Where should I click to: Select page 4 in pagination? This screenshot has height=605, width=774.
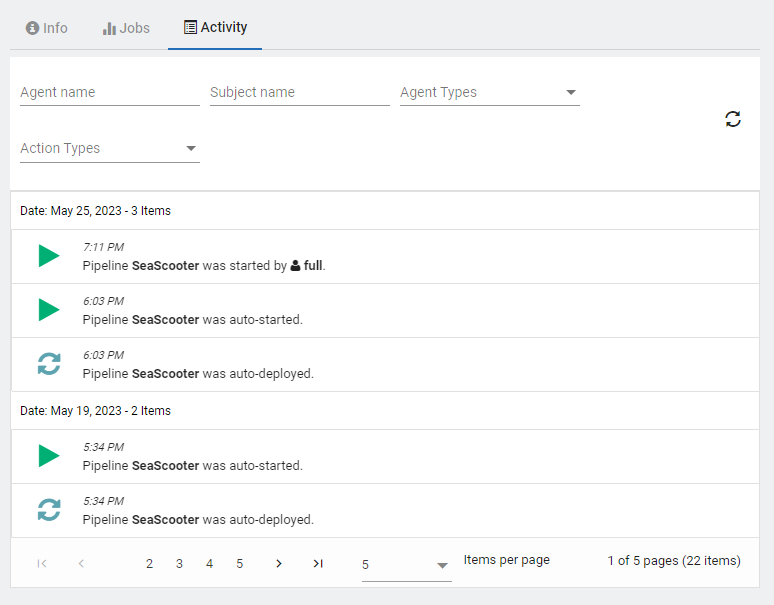point(209,564)
